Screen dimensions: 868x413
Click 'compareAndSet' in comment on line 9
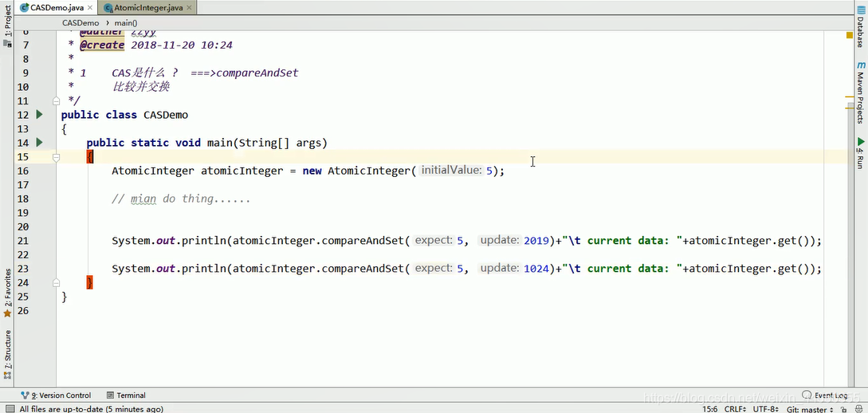pos(257,73)
